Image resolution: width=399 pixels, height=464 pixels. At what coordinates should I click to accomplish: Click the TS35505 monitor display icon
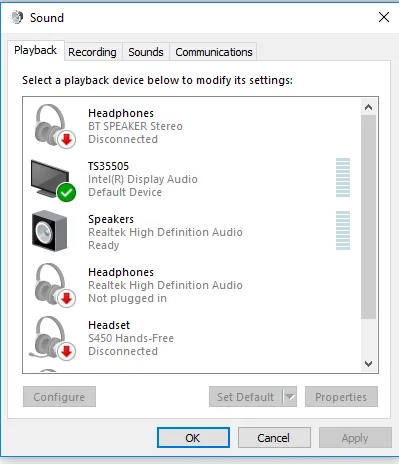tap(53, 180)
